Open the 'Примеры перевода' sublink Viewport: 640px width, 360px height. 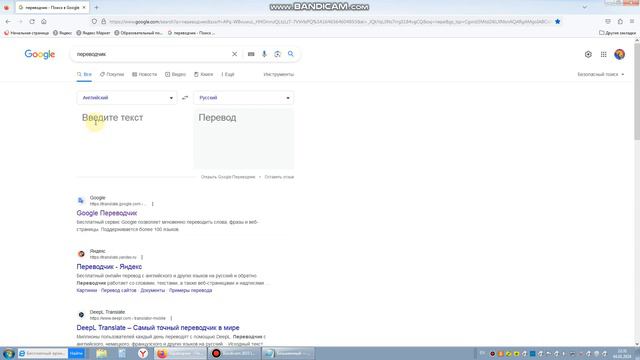pyautogui.click(x=191, y=290)
